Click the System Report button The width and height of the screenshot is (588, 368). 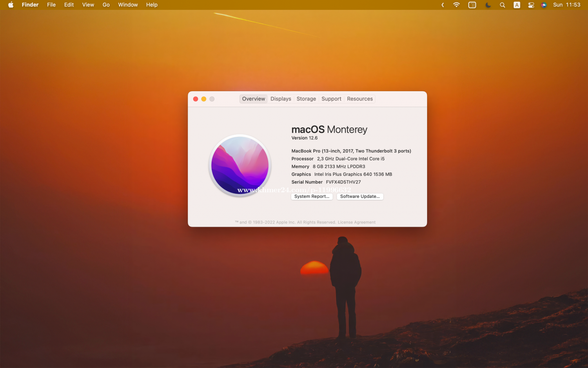click(x=312, y=197)
